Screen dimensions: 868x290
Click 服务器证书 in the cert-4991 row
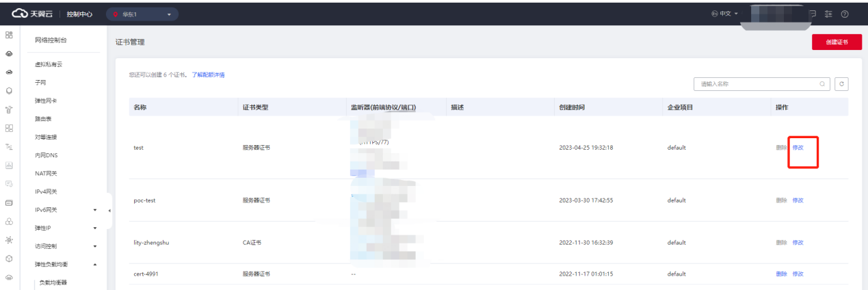pos(256,274)
